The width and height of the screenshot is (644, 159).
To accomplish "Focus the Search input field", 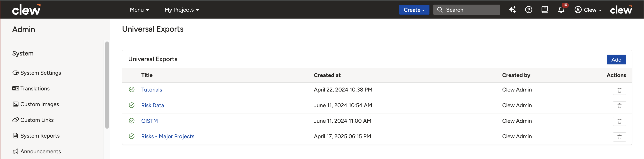I will pyautogui.click(x=467, y=10).
